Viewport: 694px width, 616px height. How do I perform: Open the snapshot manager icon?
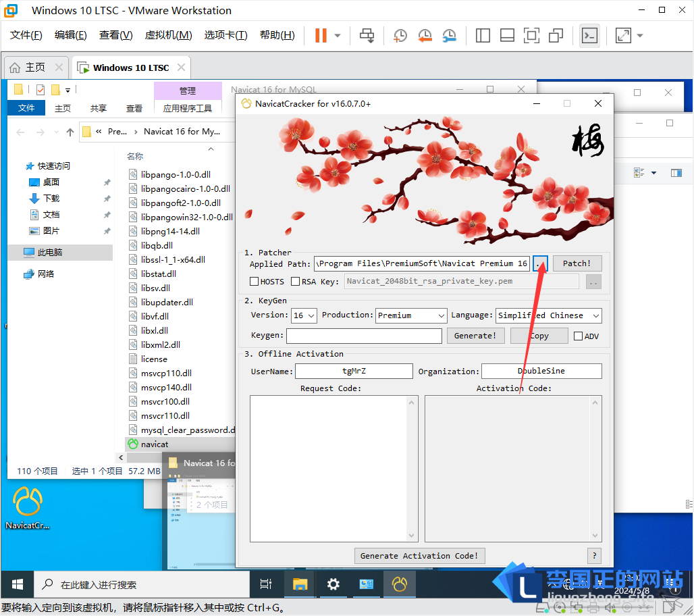[x=449, y=35]
